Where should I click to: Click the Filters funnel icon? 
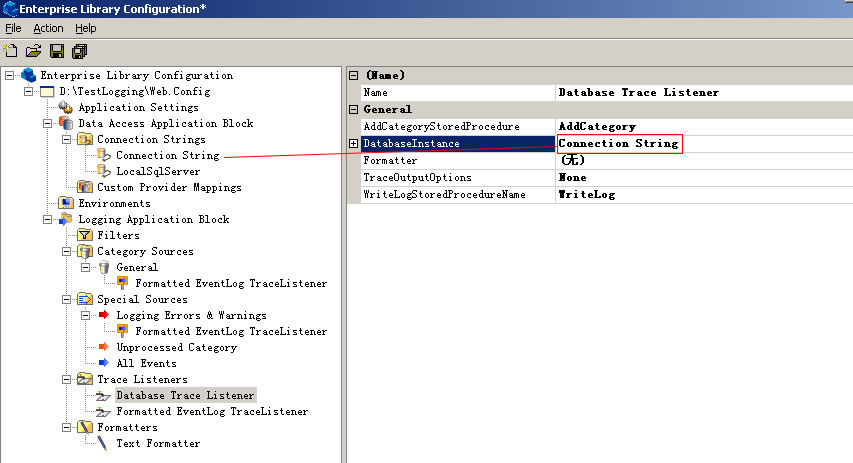click(x=85, y=235)
